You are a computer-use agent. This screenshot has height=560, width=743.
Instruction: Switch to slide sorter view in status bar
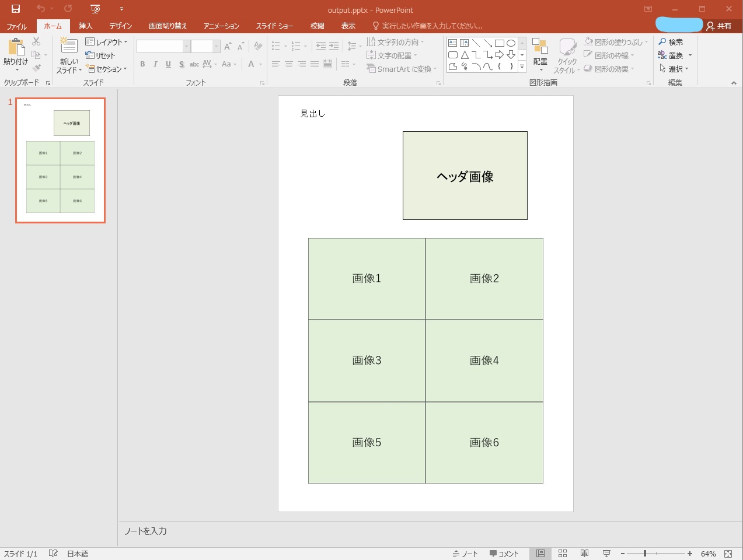coord(563,553)
